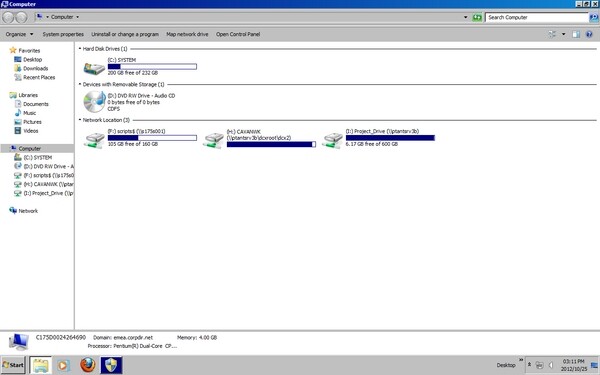Open the shield program on the taskbar

(111, 365)
